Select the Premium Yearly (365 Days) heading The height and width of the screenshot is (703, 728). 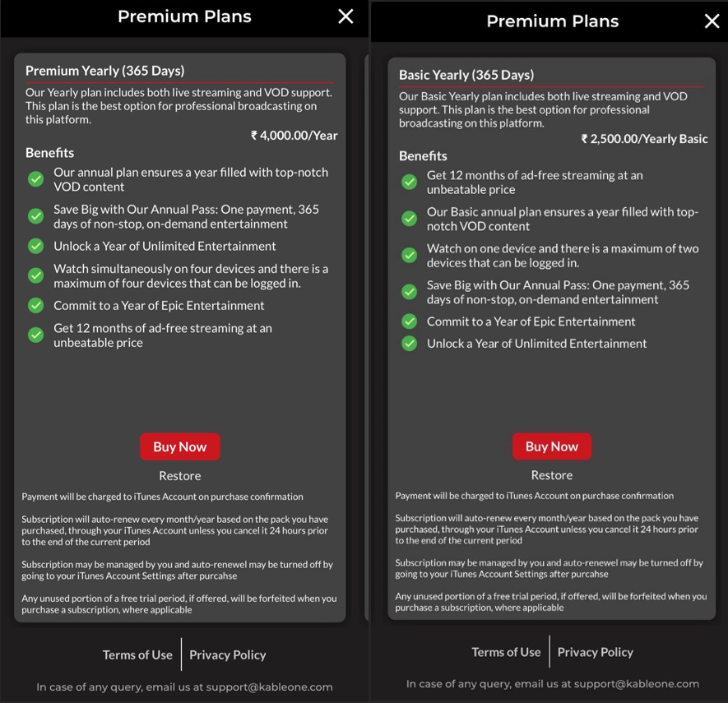pyautogui.click(x=104, y=71)
